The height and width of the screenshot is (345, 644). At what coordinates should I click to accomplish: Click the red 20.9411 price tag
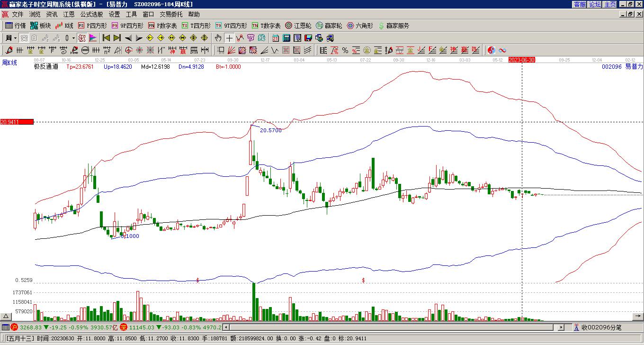[17, 122]
